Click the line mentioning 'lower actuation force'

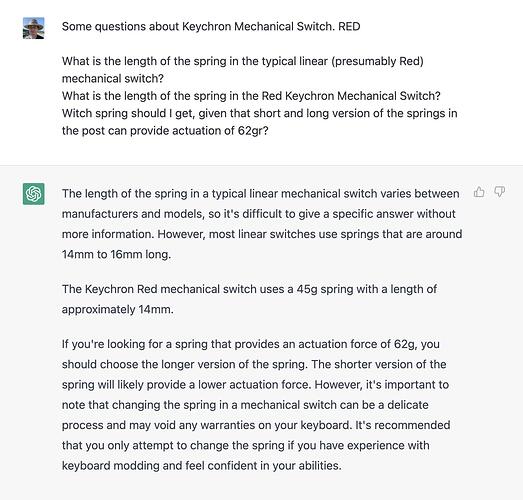coord(255,385)
